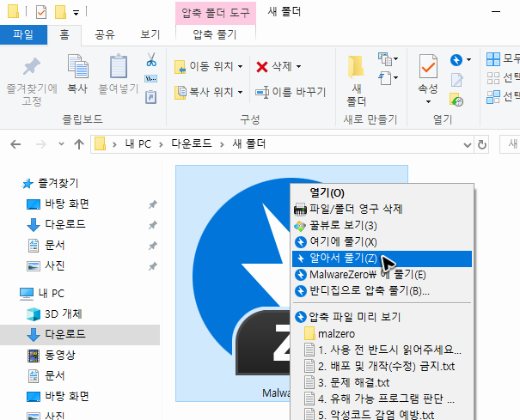Select This PC (내 PC) in navigation pane
520x420 pixels.
click(51, 294)
